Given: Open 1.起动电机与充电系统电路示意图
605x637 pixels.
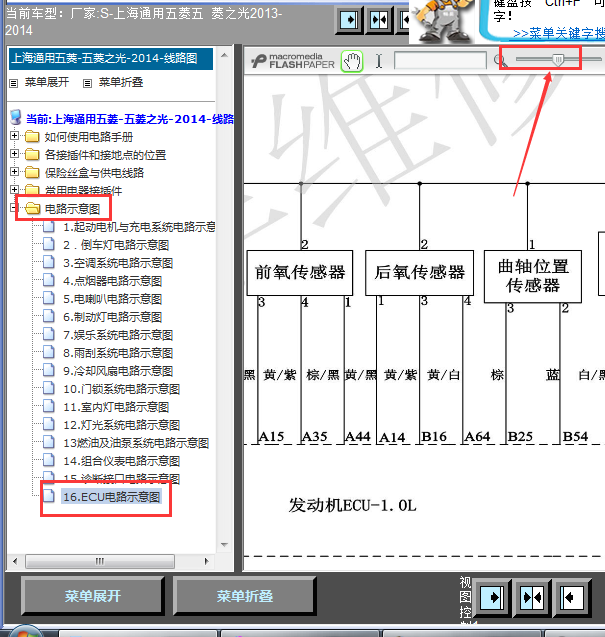Looking at the screenshot, I should (x=139, y=227).
